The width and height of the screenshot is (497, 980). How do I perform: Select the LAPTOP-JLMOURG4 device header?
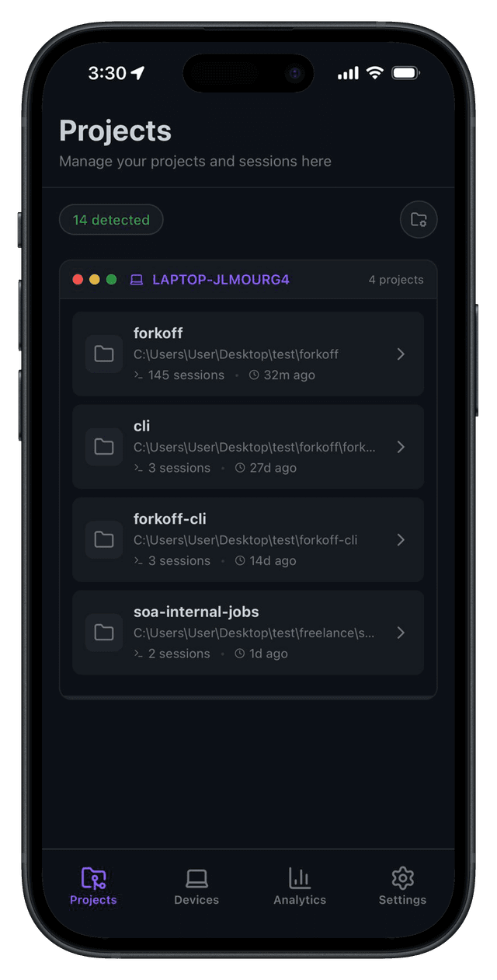click(x=248, y=280)
